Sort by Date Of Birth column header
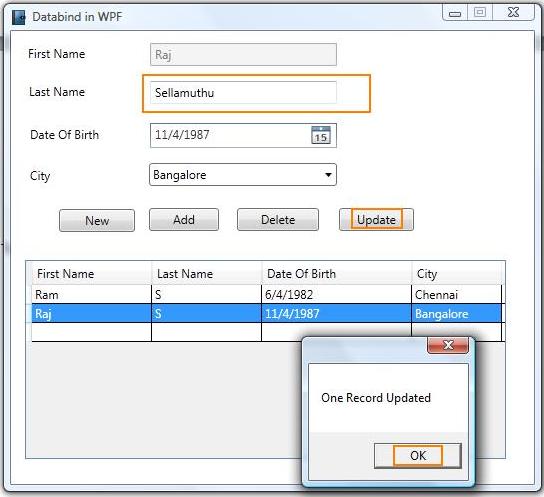This screenshot has width=544, height=497. tap(337, 274)
